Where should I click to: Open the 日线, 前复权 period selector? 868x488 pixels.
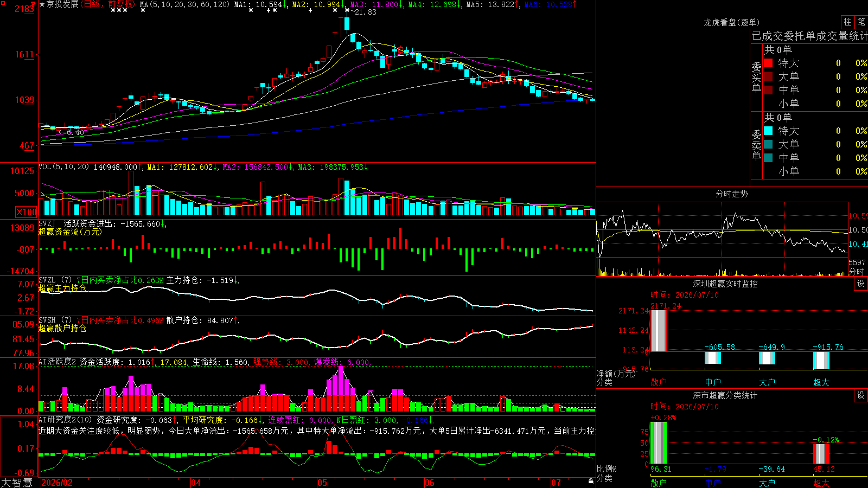pyautogui.click(x=108, y=4)
